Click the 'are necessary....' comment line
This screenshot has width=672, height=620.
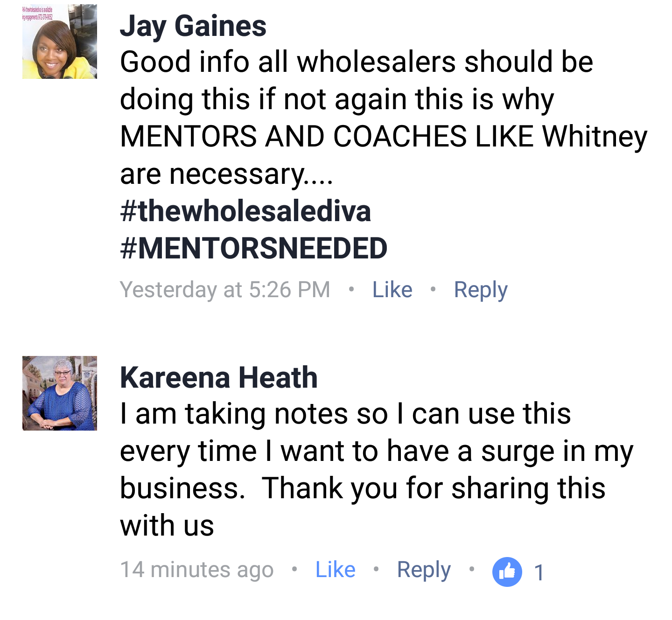click(x=226, y=174)
